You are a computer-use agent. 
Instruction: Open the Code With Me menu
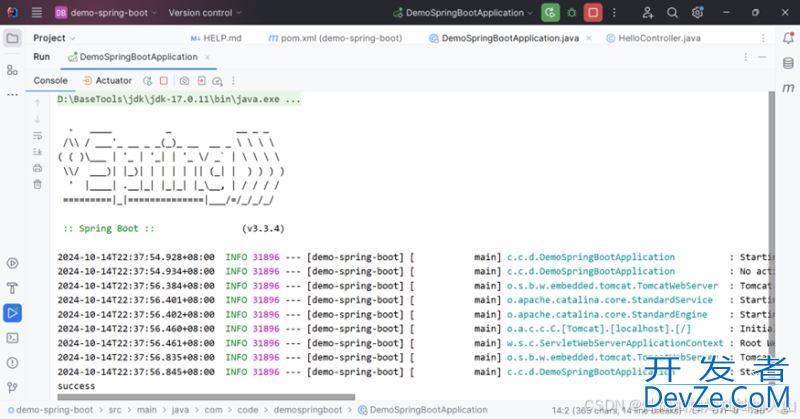pos(648,13)
